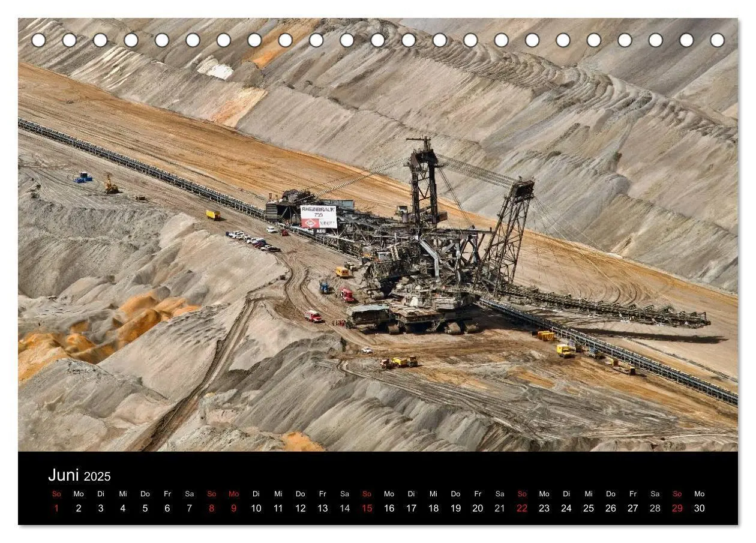Click date 15 on the calendar strip
The image size is (756, 543).
click(367, 508)
